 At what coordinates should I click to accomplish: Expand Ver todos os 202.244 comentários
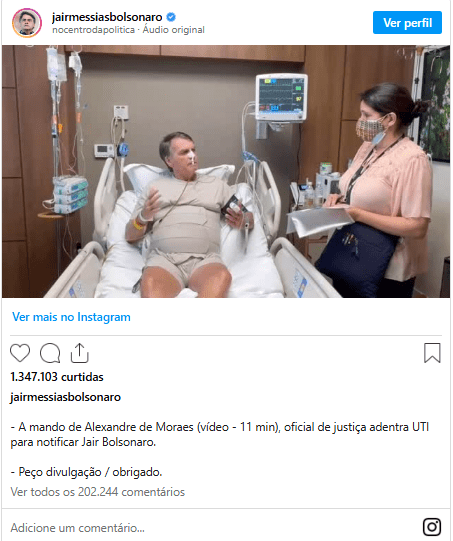point(98,492)
